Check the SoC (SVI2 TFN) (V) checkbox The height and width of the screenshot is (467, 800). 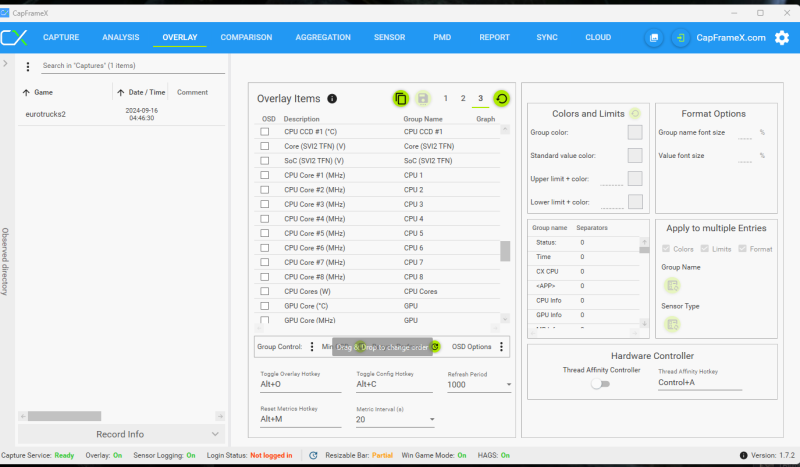click(264, 161)
